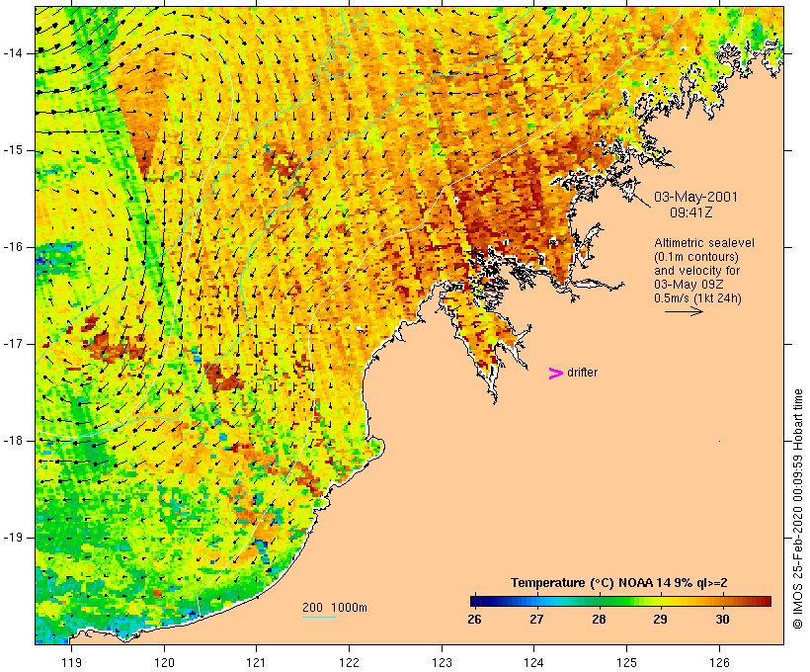This screenshot has height=672, width=810.
Task: Click the dark red 30°C end of colorbar
Action: tap(766, 601)
